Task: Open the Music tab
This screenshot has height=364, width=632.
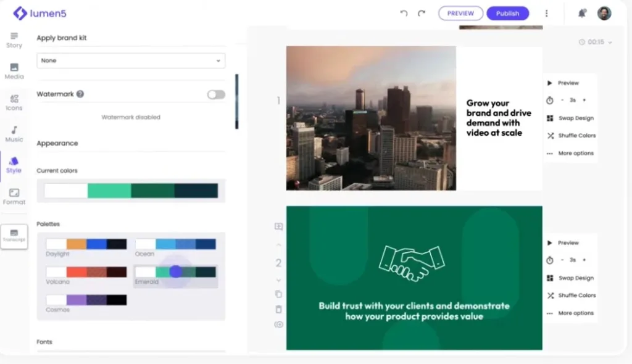Action: click(x=14, y=134)
